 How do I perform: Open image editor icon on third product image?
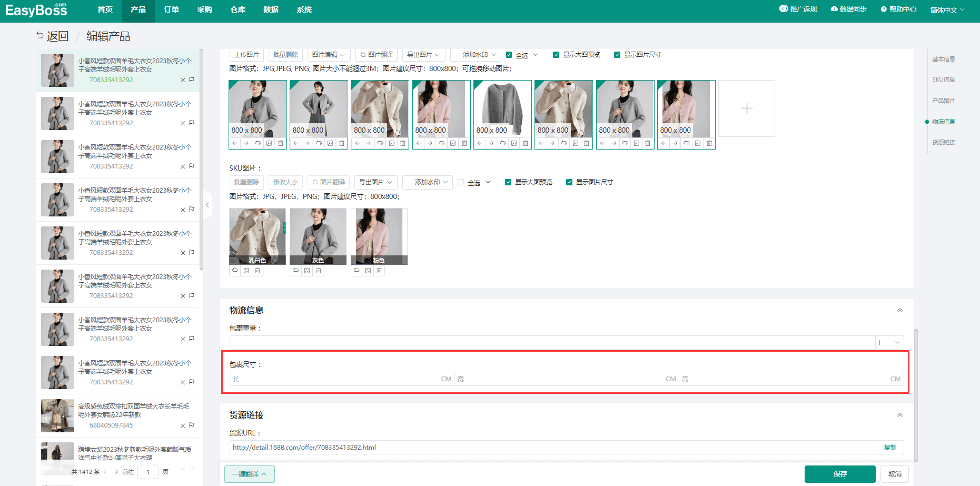391,143
